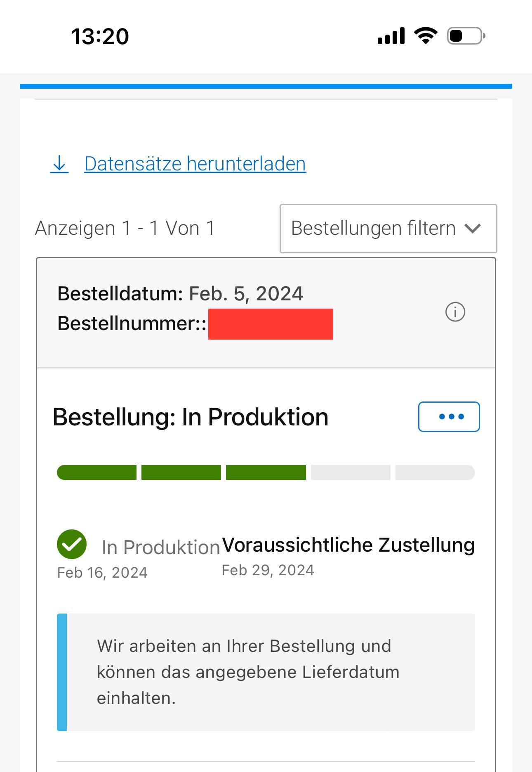Tap the Wi-Fi icon in status bar
Screen dimensions: 532x772
point(426,36)
